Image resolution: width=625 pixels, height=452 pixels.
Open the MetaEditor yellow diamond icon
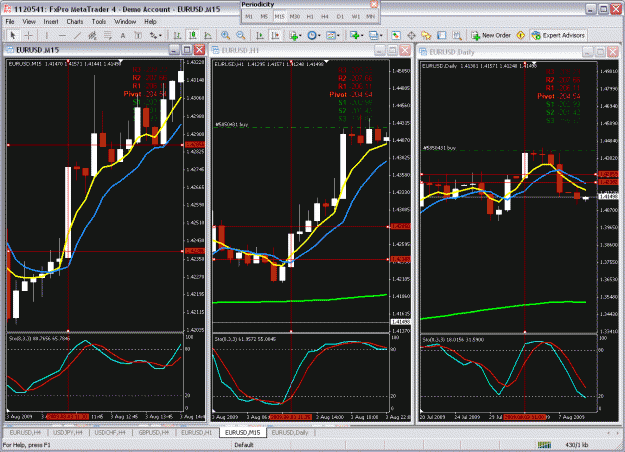point(521,35)
